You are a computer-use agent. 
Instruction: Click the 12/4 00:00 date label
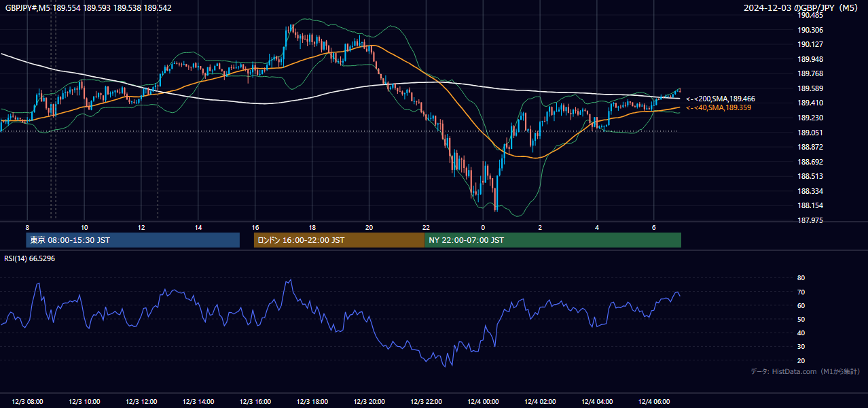click(x=484, y=402)
